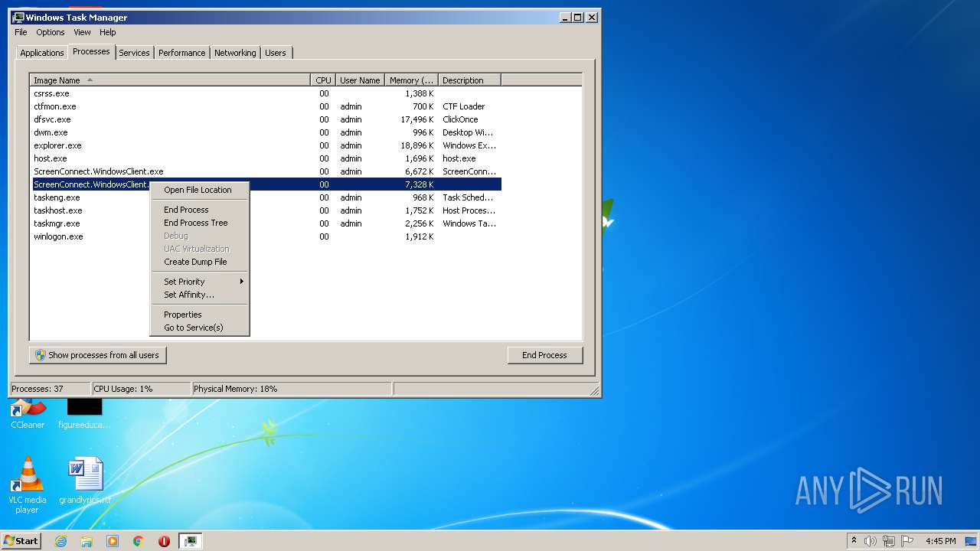This screenshot has height=551, width=980.
Task: Click the Physical Memory: 18% status entry
Action: coord(292,389)
